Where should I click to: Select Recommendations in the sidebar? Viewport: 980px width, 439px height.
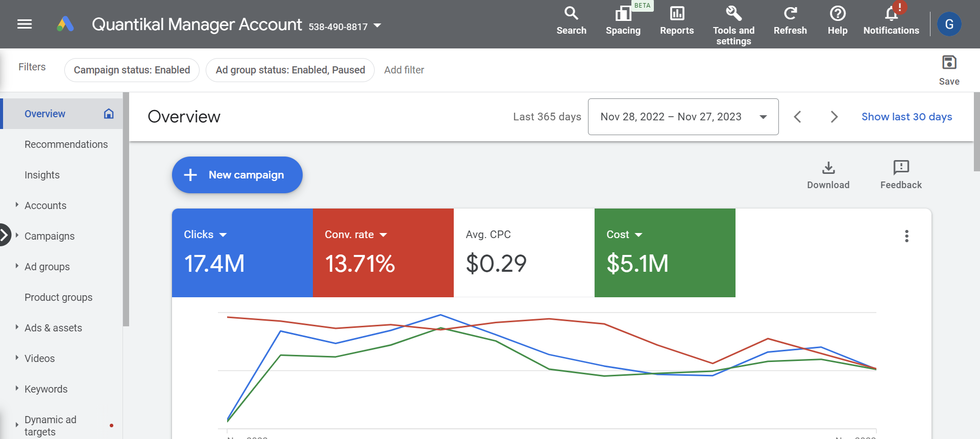[x=66, y=144]
